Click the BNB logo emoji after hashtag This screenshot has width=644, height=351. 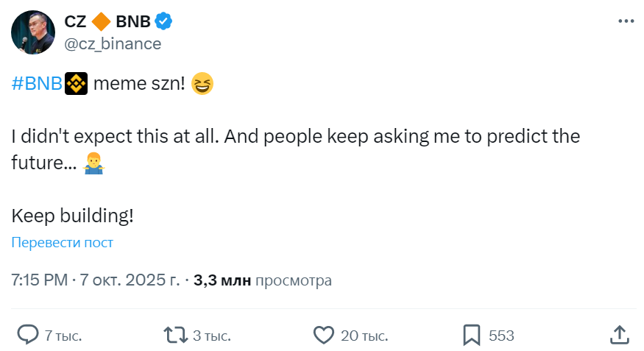[x=77, y=85]
